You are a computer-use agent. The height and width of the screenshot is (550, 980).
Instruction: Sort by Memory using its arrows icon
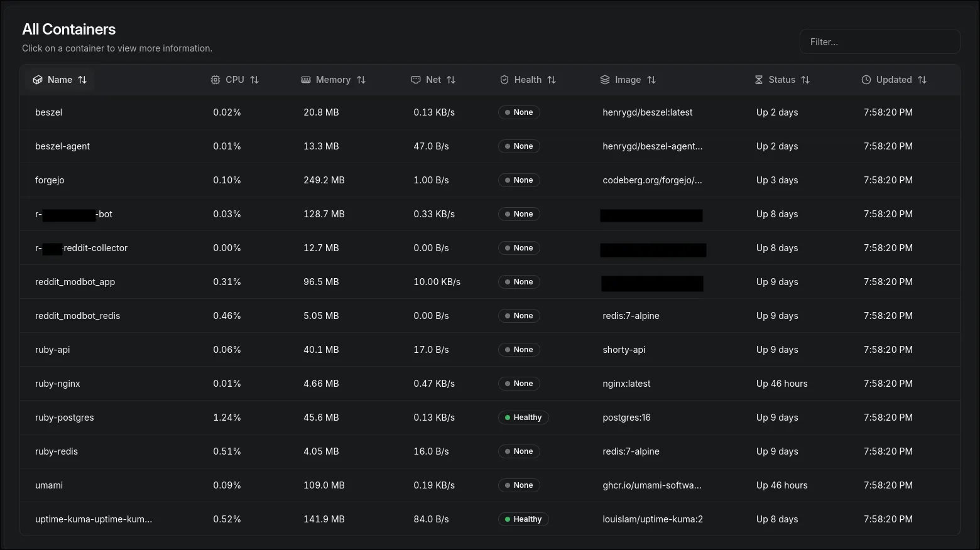click(361, 80)
